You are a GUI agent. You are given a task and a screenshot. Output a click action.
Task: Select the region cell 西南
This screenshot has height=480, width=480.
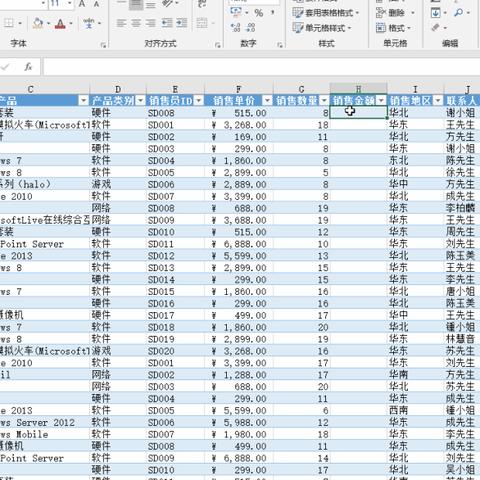(415, 410)
